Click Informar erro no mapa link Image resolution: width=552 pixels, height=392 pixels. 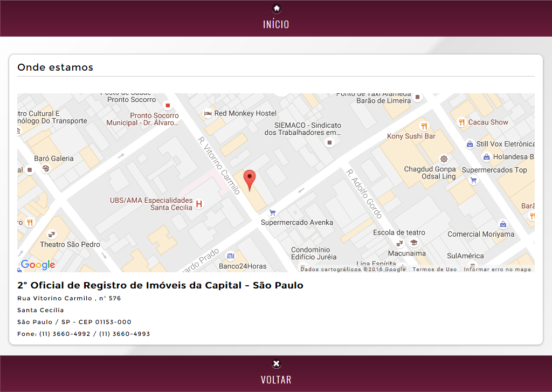[497, 270]
